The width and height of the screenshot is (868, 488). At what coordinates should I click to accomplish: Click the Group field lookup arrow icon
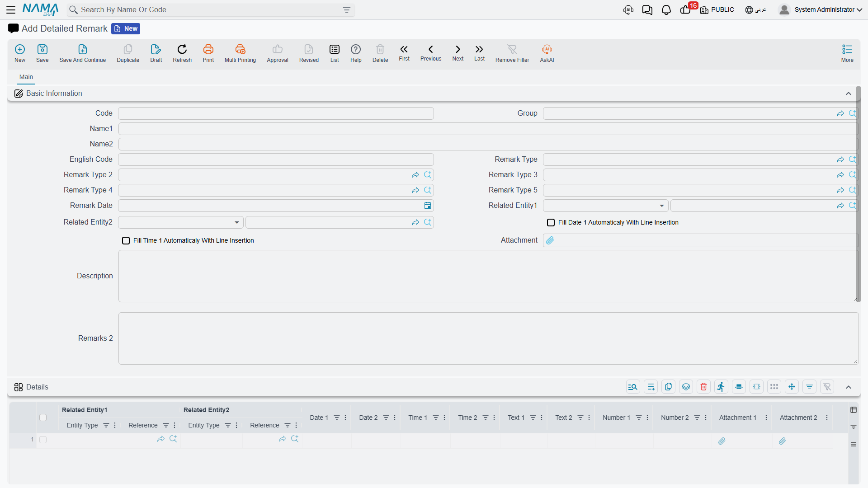coord(840,113)
